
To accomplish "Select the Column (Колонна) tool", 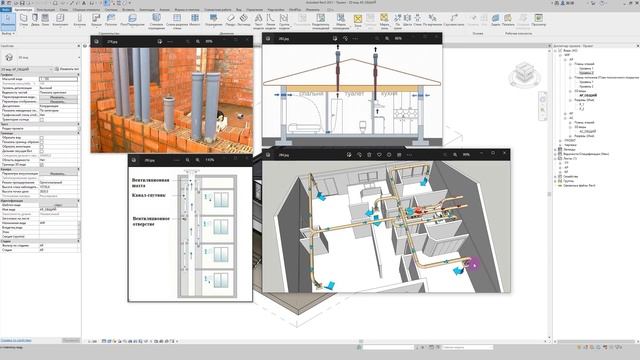I will pyautogui.click(x=80, y=20).
